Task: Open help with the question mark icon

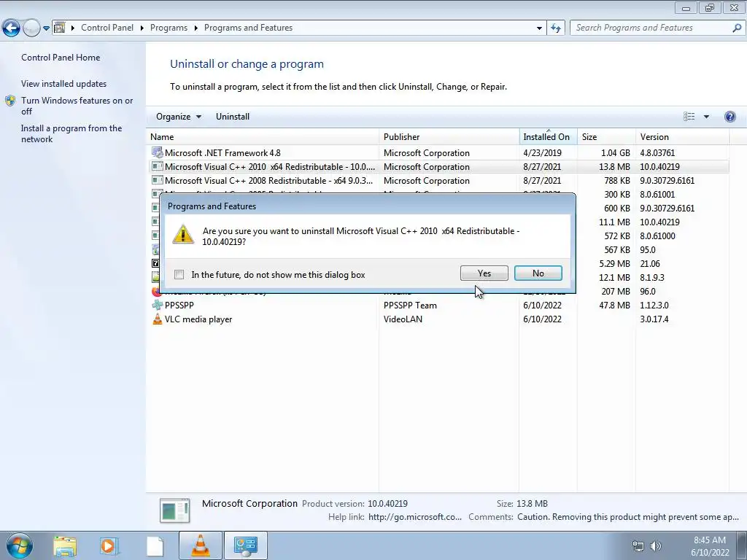Action: (x=729, y=117)
